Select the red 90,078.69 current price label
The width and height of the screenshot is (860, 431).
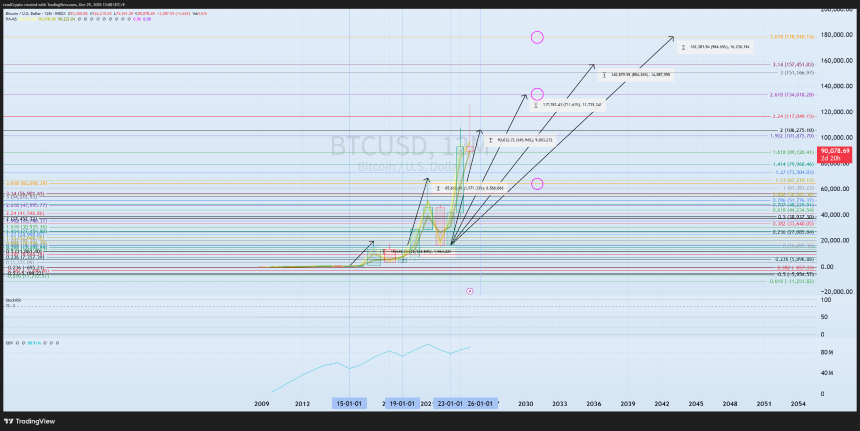click(835, 154)
